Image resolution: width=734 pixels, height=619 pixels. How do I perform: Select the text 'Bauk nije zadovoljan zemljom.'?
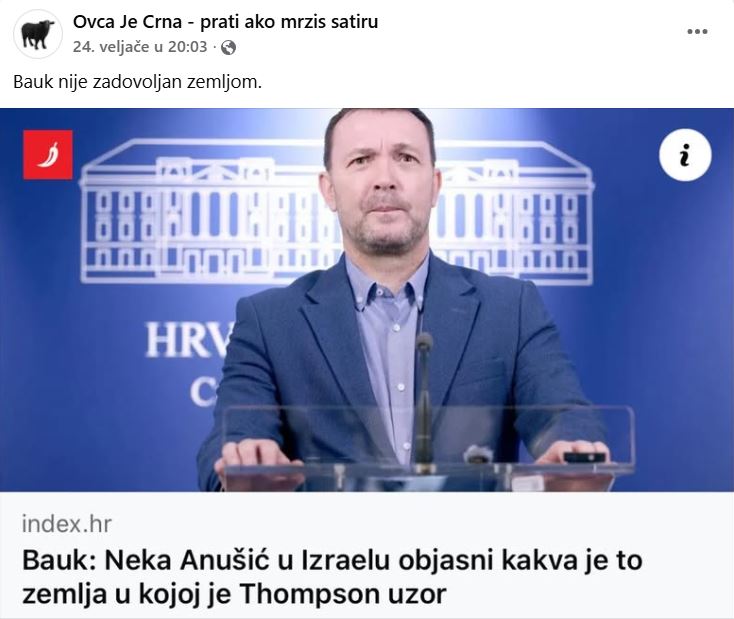(138, 82)
